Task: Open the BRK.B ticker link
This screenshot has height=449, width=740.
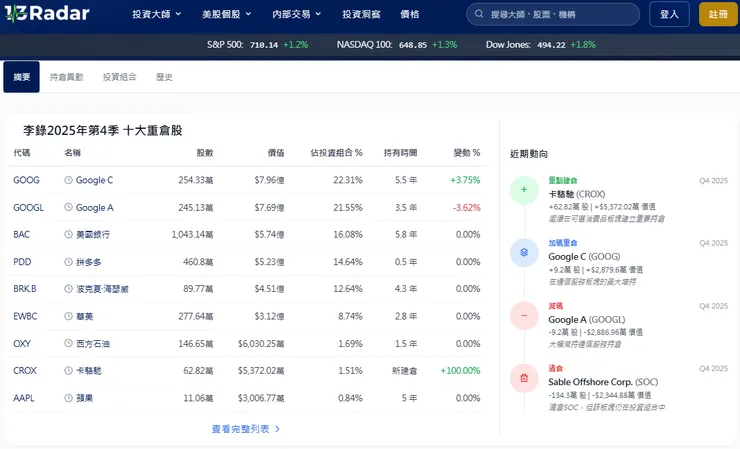Action: 25,288
